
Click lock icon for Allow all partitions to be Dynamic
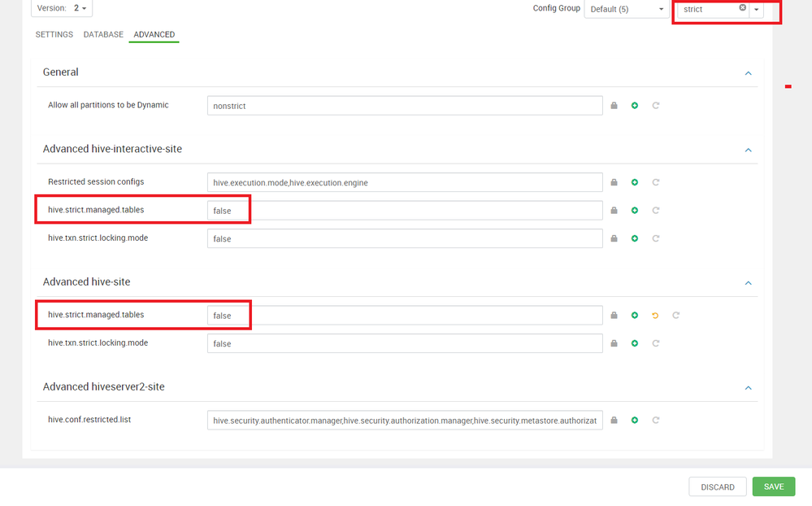pos(614,106)
